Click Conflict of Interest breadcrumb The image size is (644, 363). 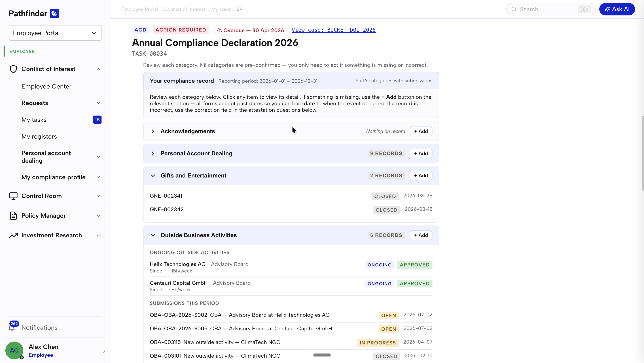point(184,9)
